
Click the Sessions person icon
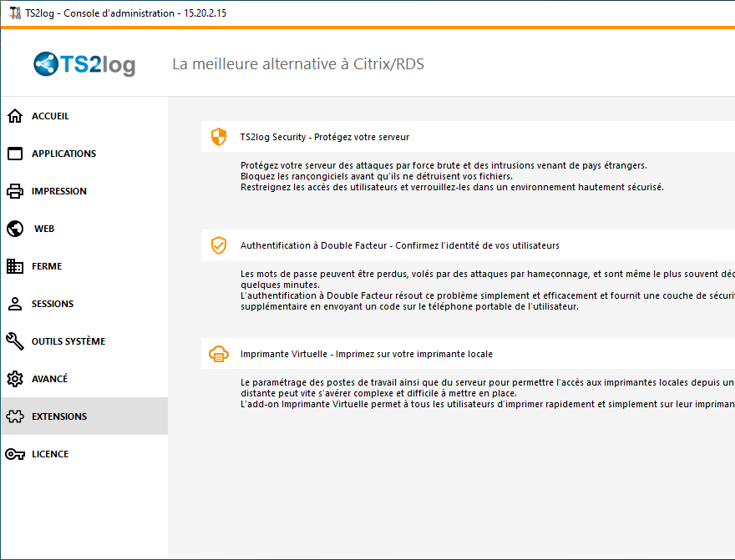(x=15, y=304)
